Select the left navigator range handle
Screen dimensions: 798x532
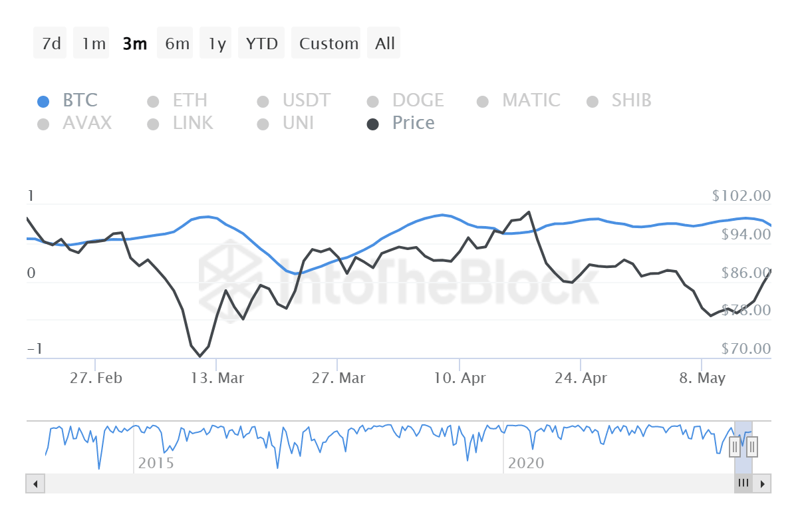735,448
